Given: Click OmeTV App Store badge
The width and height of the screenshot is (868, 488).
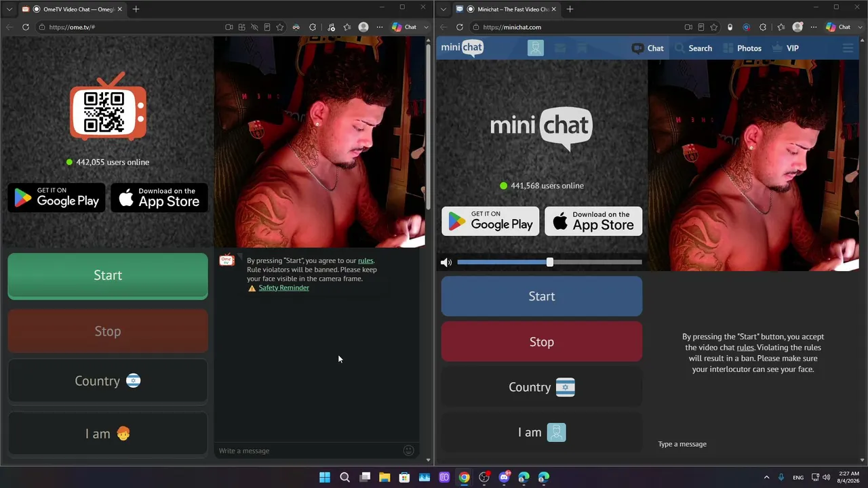Looking at the screenshot, I should tap(159, 197).
